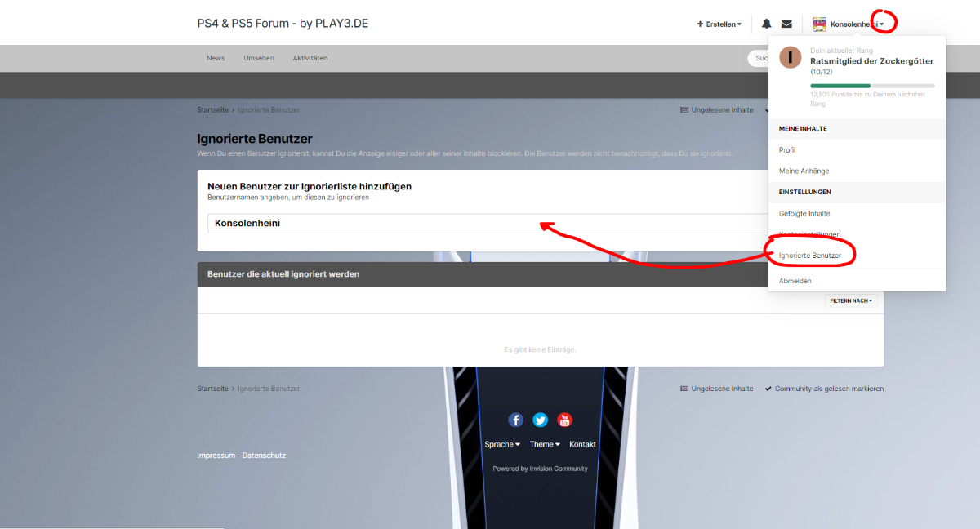980x529 pixels.
Task: Go to the News tab
Action: [x=216, y=58]
